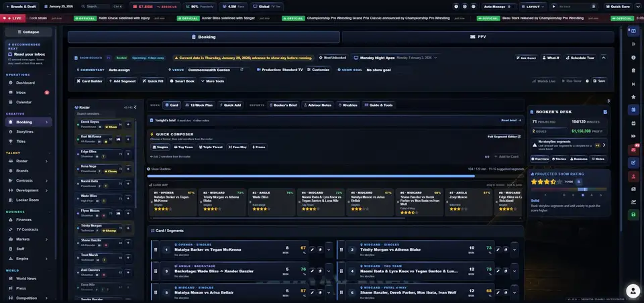Open the Locker Room page
Viewport: 644px width, 303px height.
point(28,200)
